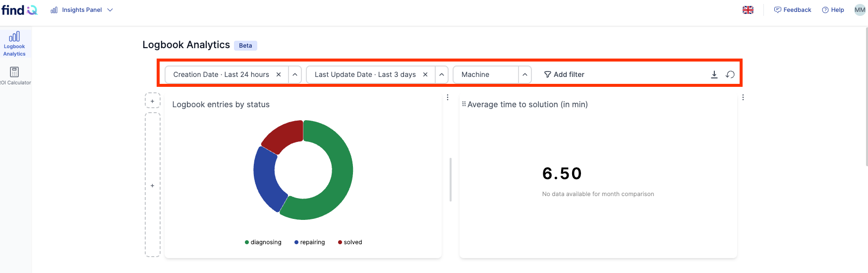This screenshot has height=273, width=868.
Task: Toggle the solved legend entry
Action: 350,242
